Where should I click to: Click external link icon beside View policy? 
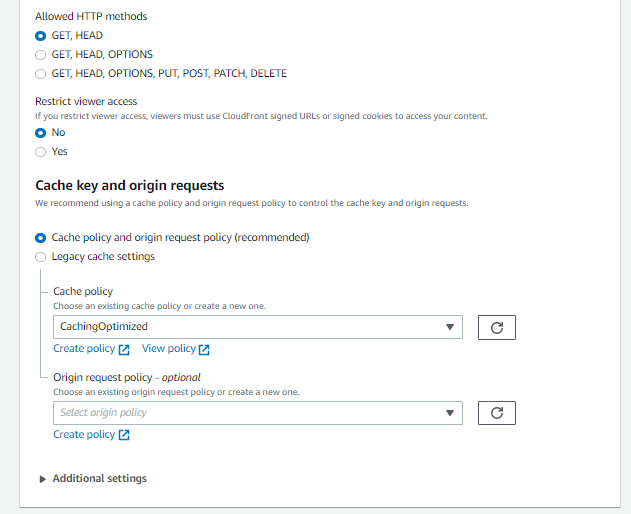204,349
